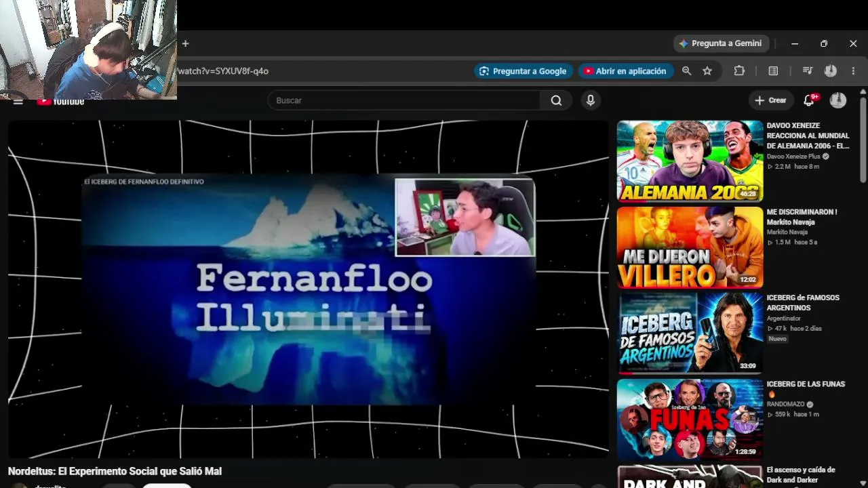This screenshot has height=488, width=868.
Task: Open the Dark and Darker video thumbnail
Action: pos(690,476)
